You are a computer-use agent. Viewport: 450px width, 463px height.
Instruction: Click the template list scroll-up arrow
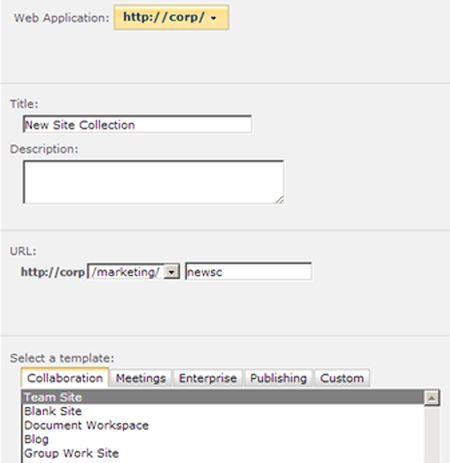432,398
